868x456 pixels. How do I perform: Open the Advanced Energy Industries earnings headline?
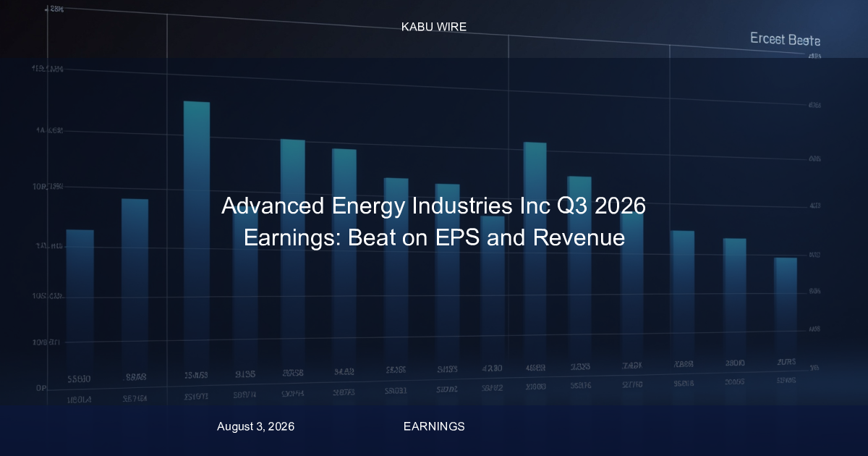434,221
